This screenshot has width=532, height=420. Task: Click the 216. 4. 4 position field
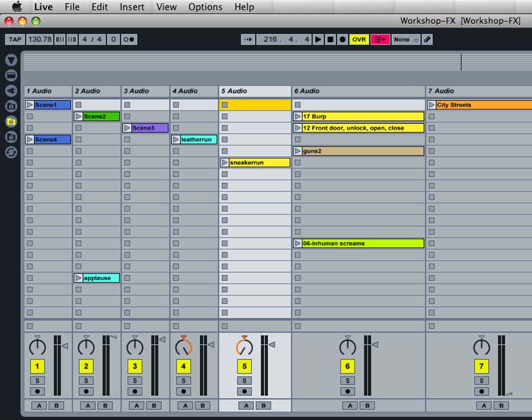284,39
